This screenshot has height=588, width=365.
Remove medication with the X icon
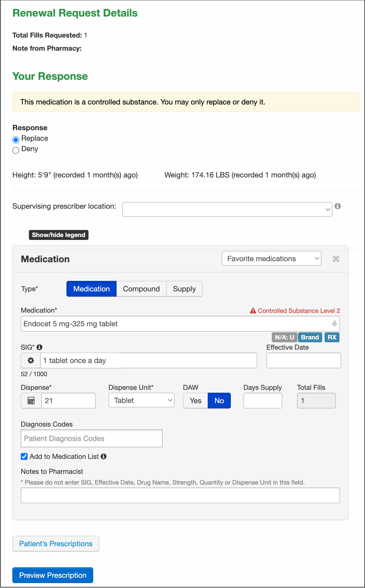click(x=336, y=259)
